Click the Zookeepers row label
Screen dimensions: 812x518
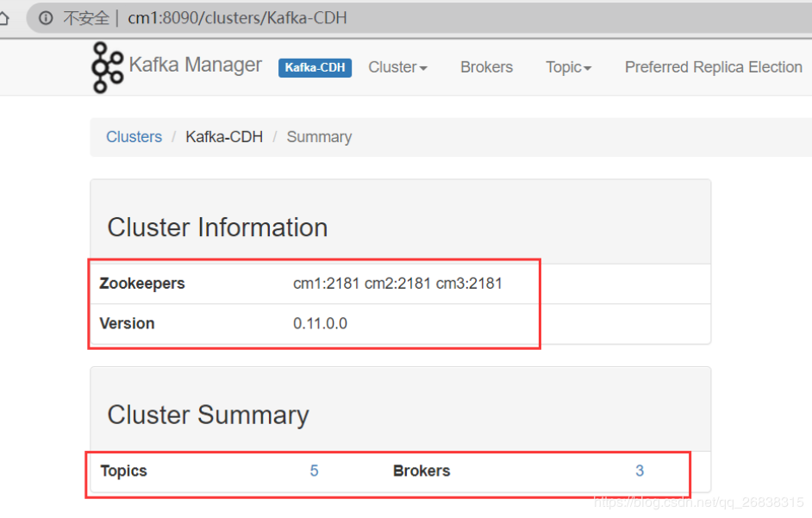pyautogui.click(x=142, y=284)
